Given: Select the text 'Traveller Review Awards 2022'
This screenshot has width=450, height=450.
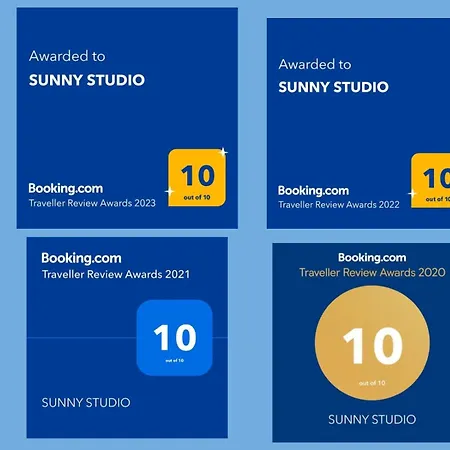Looking at the screenshot, I should pyautogui.click(x=339, y=204).
